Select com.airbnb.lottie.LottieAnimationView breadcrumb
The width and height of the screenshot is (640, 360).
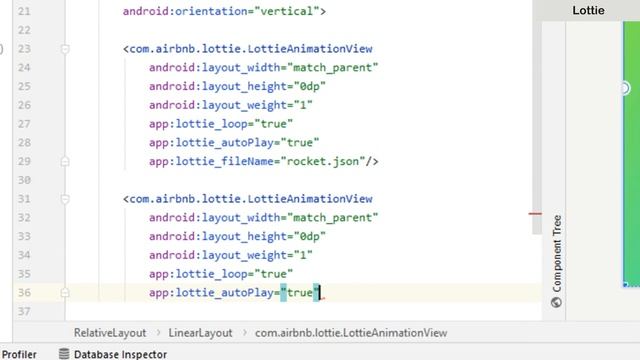pyautogui.click(x=351, y=333)
